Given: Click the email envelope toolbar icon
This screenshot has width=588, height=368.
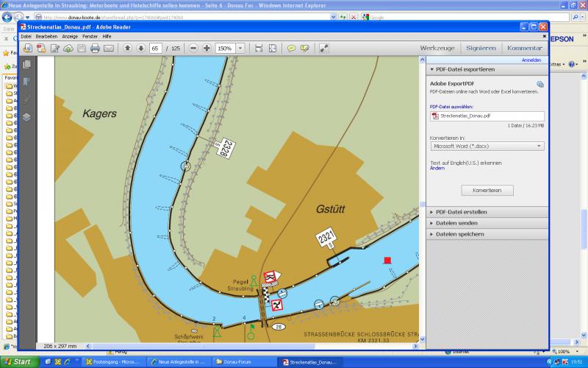Looking at the screenshot, I should click(x=109, y=48).
